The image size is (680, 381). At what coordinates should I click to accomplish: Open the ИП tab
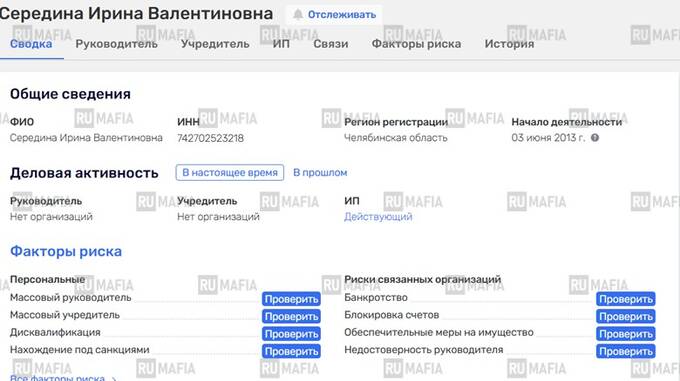point(281,44)
